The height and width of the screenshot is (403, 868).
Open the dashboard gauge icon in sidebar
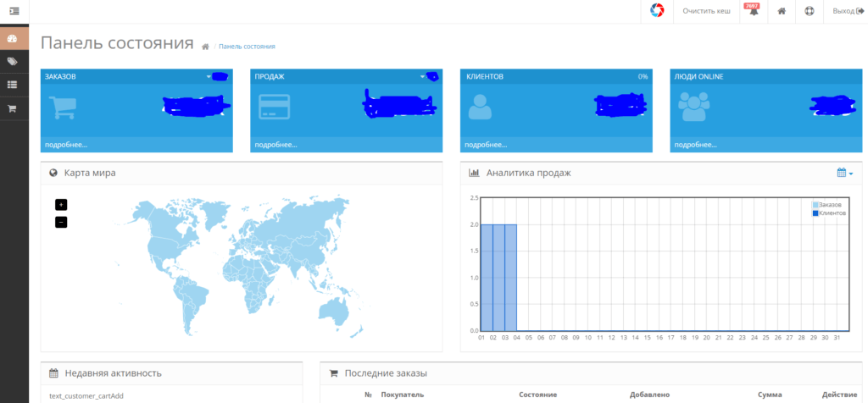[12, 38]
